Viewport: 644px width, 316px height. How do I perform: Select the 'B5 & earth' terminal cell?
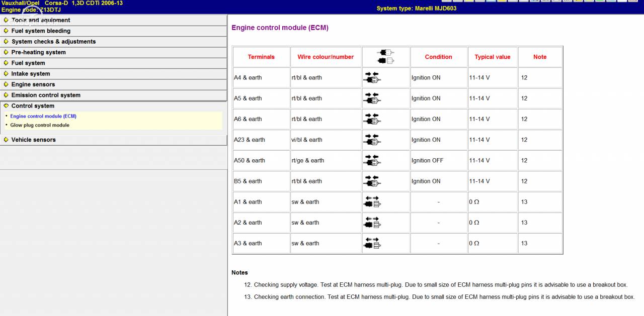(261, 181)
